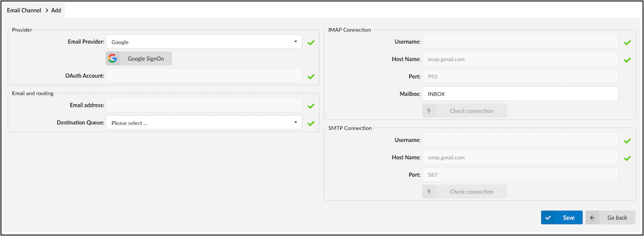Focus the SMTP Username field
The width and height of the screenshot is (644, 236).
[x=520, y=140]
